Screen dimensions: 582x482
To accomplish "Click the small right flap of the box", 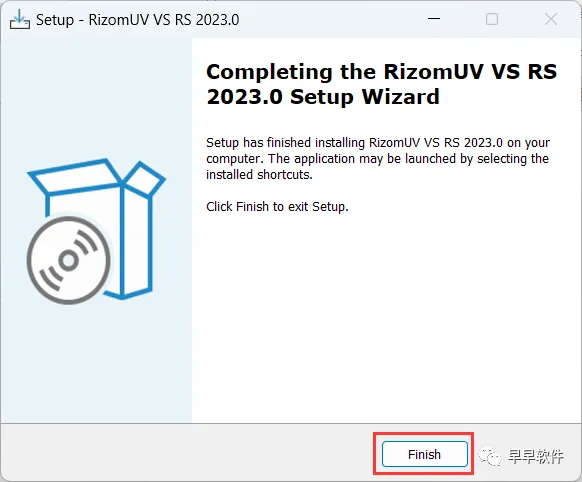I will coord(144,179).
